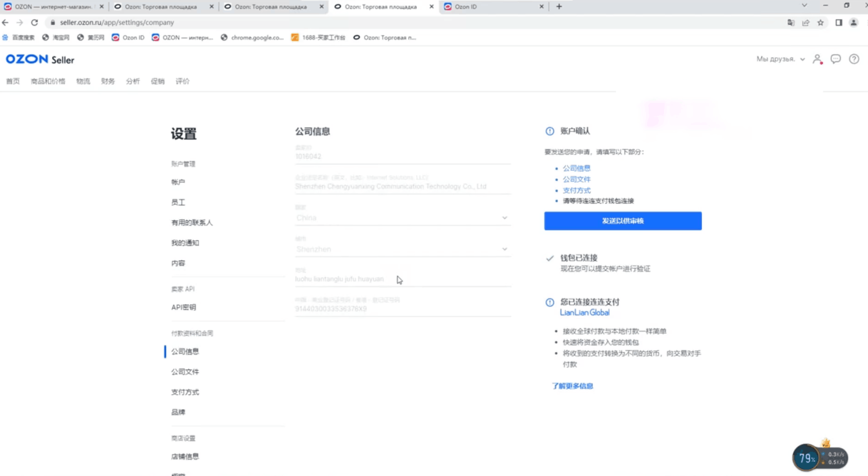The image size is (868, 476).
Task: Click the browser profile avatar icon
Action: (853, 23)
